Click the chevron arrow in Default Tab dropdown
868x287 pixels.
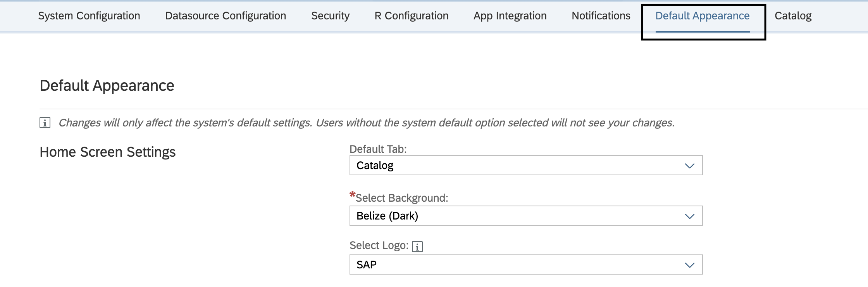689,166
